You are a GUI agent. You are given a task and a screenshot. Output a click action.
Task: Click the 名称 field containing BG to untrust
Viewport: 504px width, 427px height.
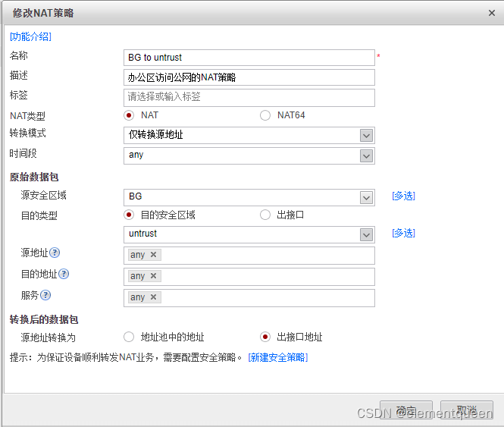pyautogui.click(x=249, y=58)
